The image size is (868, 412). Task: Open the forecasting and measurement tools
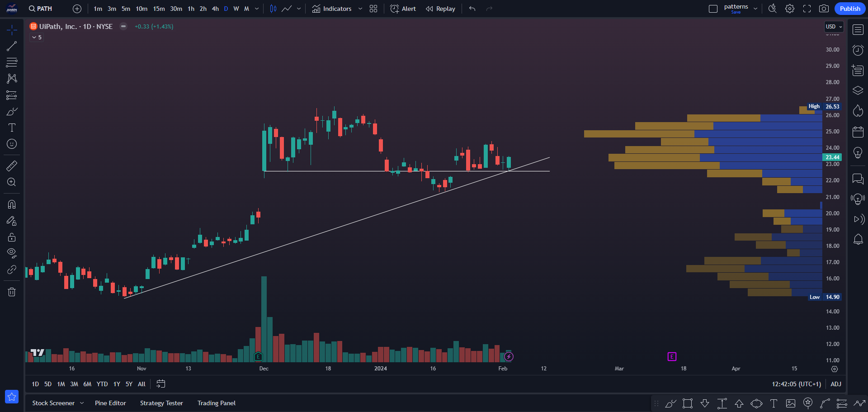(12, 95)
